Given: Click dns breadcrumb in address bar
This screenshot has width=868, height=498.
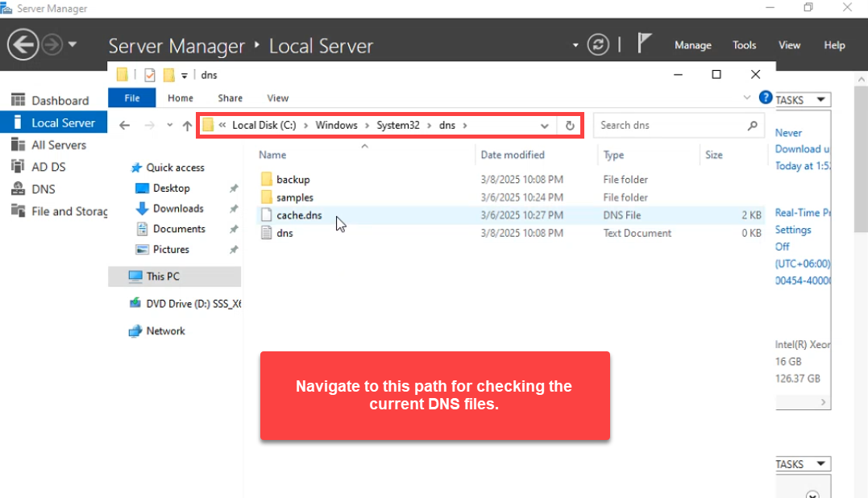Looking at the screenshot, I should 447,125.
